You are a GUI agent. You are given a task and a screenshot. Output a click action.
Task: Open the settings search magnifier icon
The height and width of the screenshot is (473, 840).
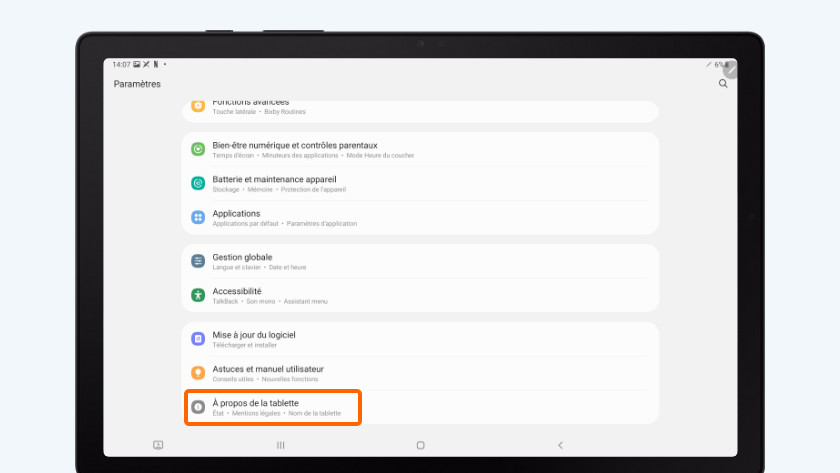coord(723,84)
